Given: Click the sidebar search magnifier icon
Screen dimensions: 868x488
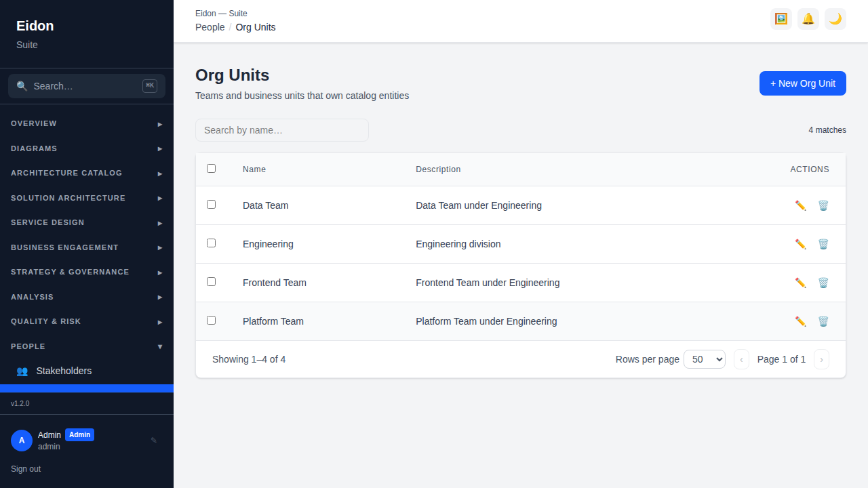Looking at the screenshot, I should [x=22, y=86].
